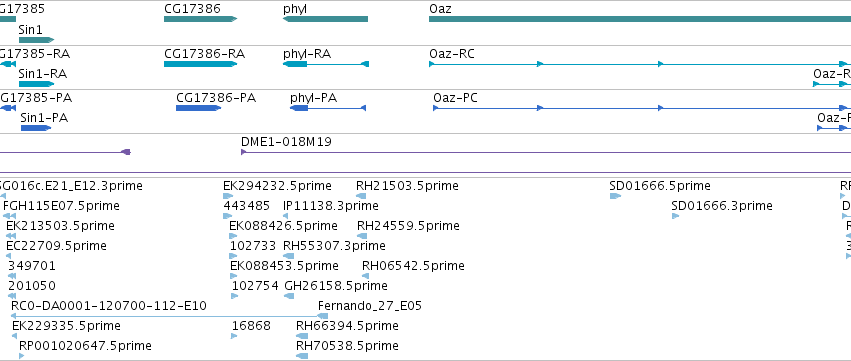Select the CG17386-PA protein bar
851x361 pixels.
pos(198,108)
